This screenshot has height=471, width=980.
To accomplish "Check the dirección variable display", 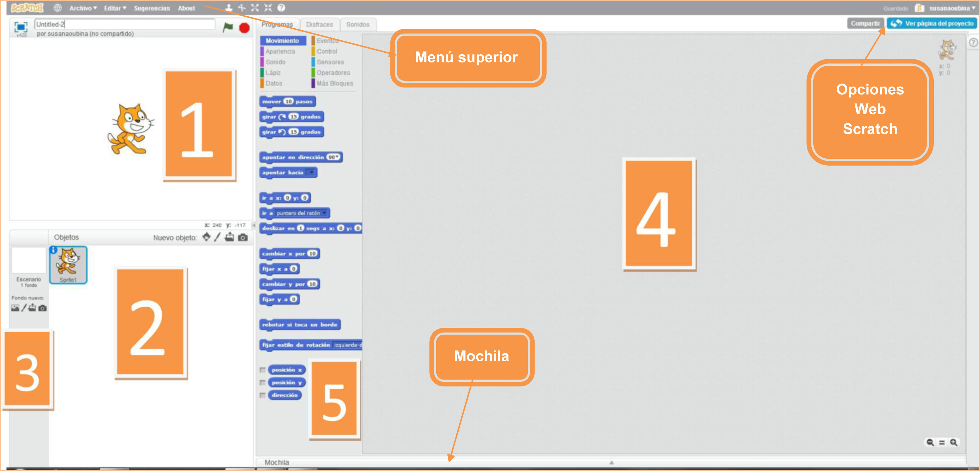I will [x=262, y=395].
